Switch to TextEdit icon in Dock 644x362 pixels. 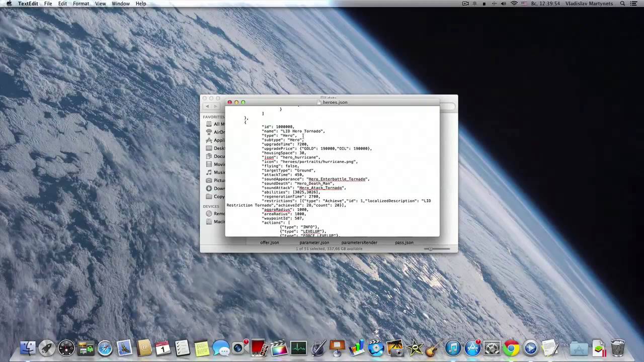(550, 347)
